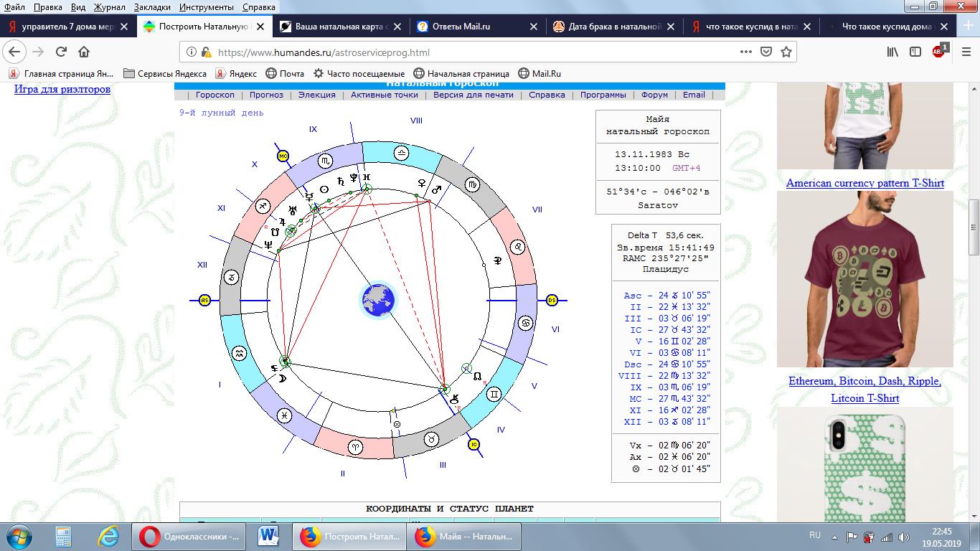Click the browser Reload page icon
Image resolution: width=980 pixels, height=551 pixels.
[x=61, y=52]
